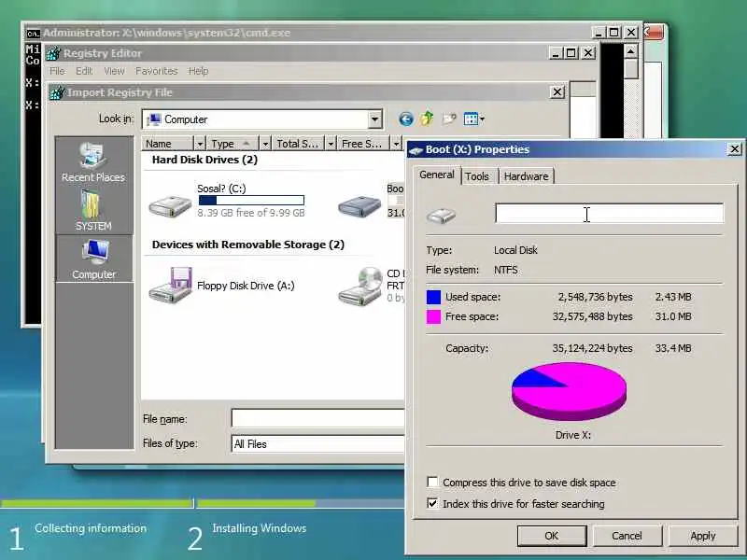Click the Hard Disk Drives (2) group header
This screenshot has height=560, width=747.
[204, 160]
